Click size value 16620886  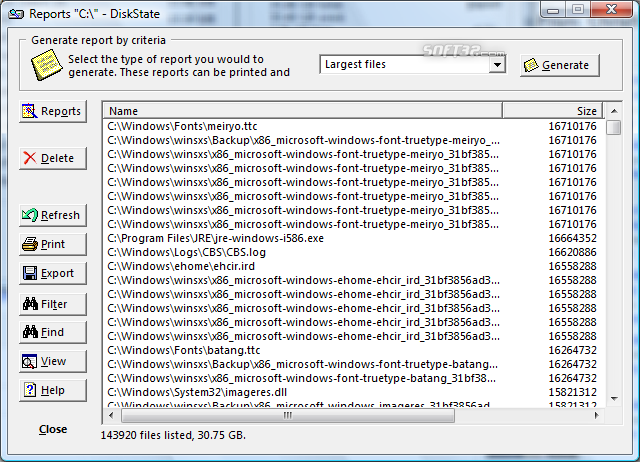(572, 252)
